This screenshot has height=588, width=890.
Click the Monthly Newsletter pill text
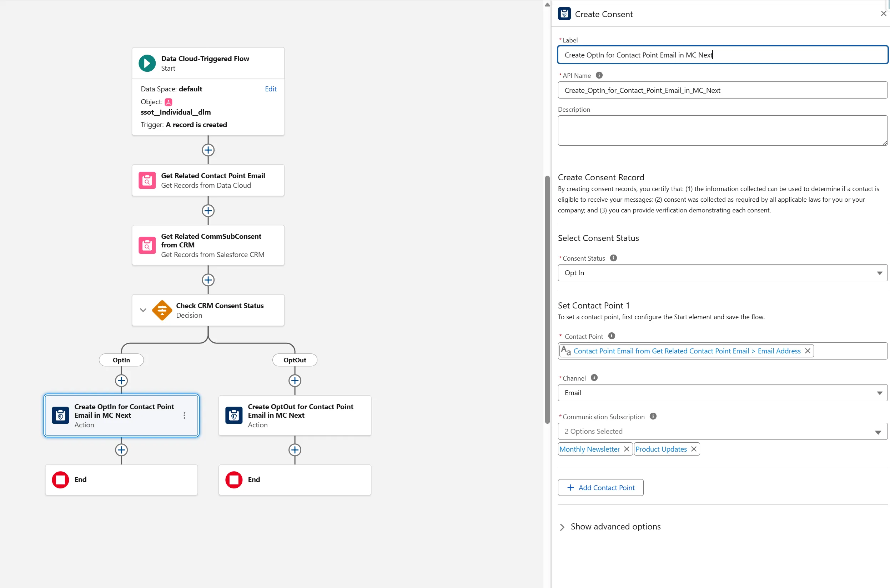[589, 449]
